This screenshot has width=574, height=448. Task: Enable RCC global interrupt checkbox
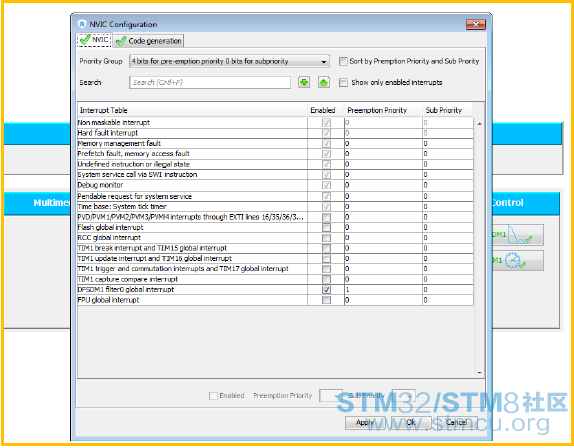(326, 238)
